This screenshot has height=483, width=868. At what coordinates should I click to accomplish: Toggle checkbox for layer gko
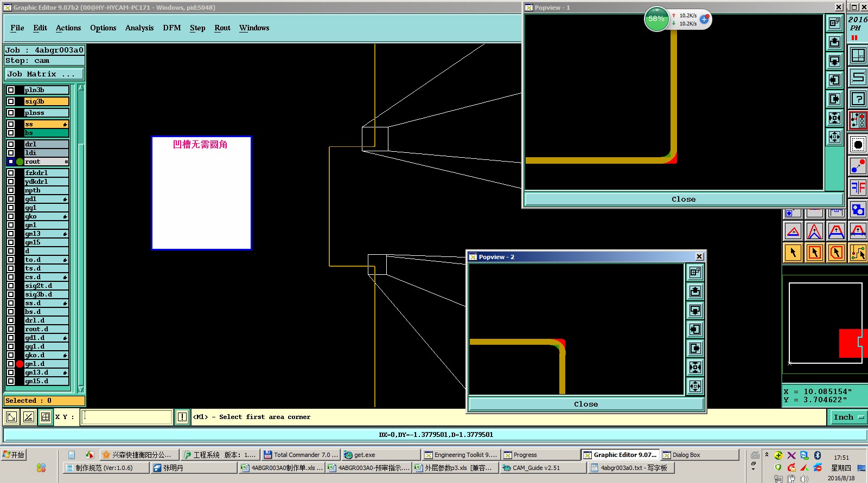coord(11,216)
